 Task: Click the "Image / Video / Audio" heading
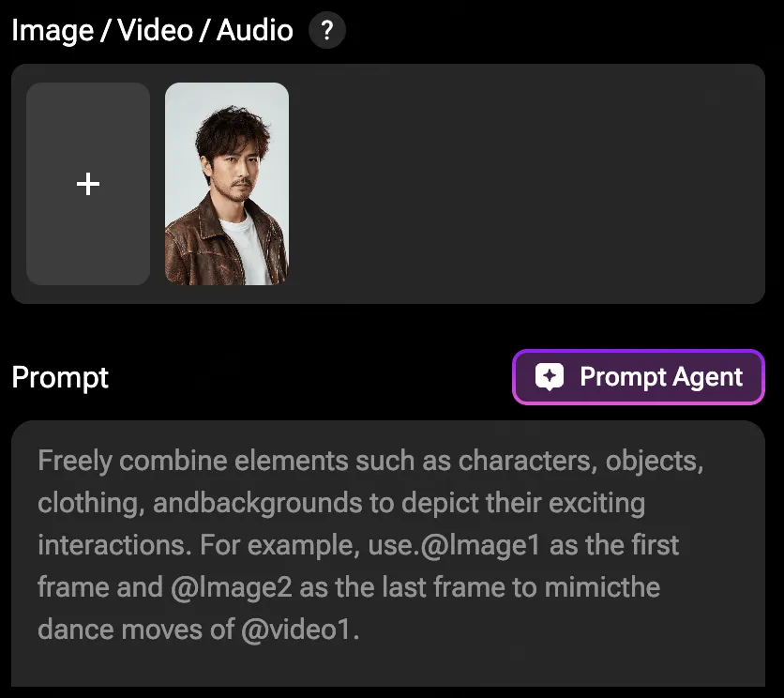tap(152, 30)
